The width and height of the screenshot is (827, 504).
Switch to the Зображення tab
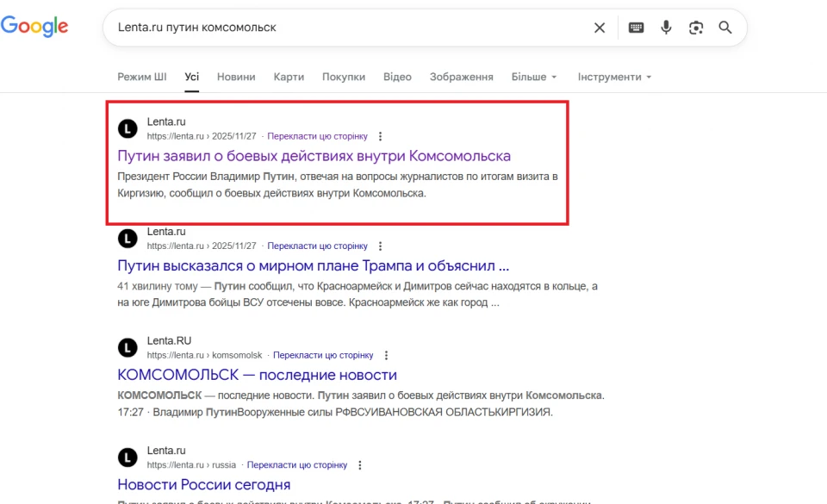461,77
